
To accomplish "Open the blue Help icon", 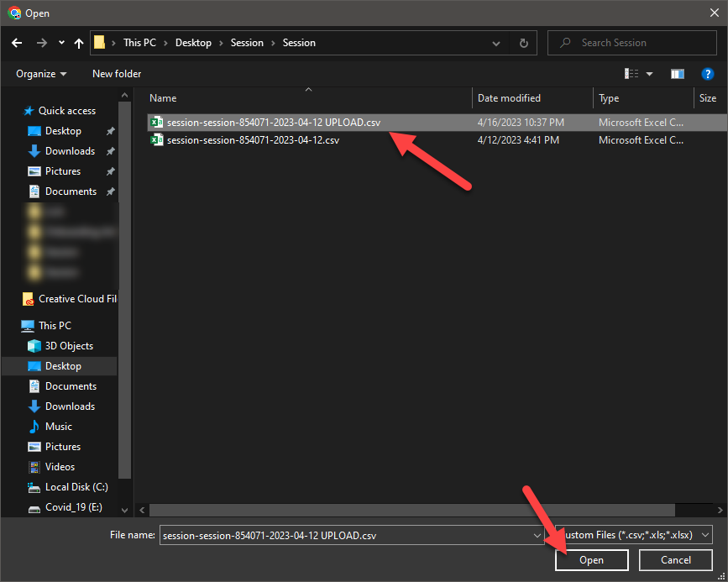I will [x=707, y=74].
